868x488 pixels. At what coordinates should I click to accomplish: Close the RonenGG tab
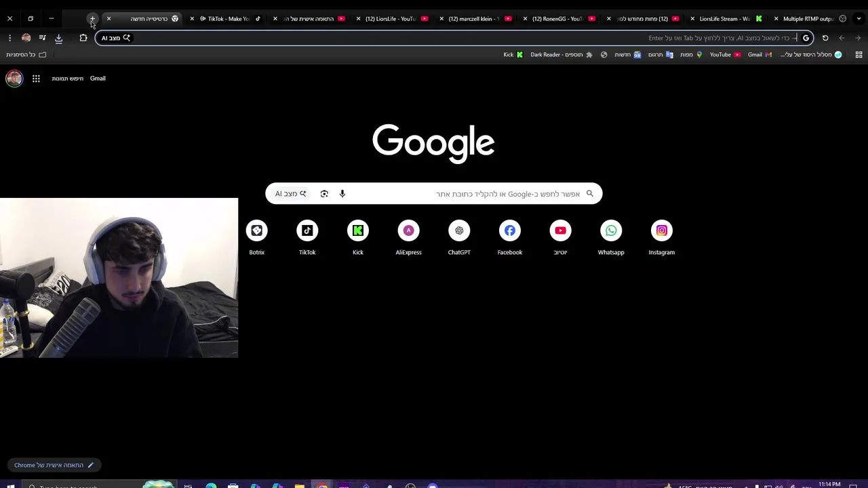coord(526,19)
